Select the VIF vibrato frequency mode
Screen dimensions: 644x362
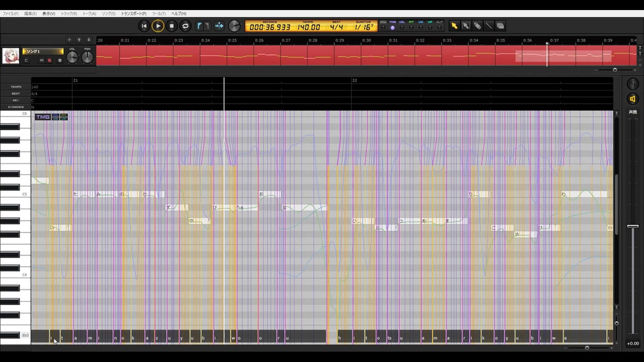pyautogui.click(x=430, y=27)
